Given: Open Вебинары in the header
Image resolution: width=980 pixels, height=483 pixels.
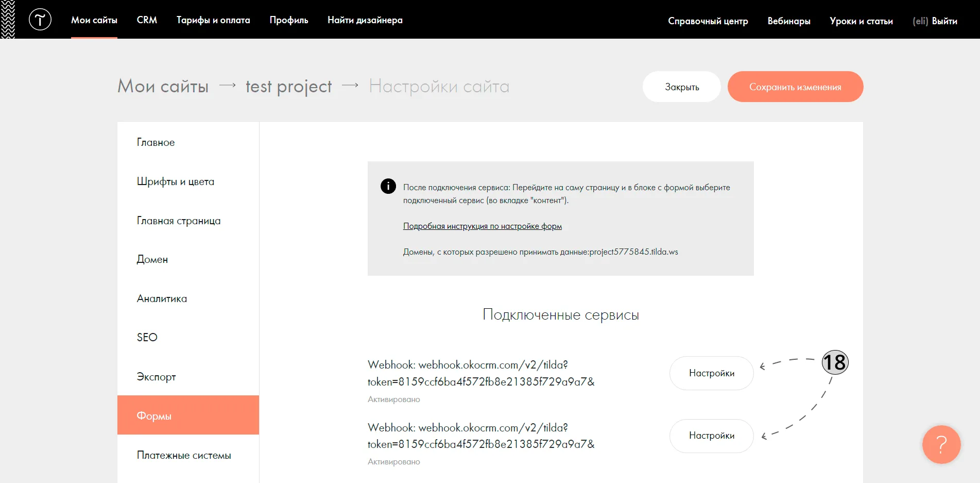Looking at the screenshot, I should point(789,21).
